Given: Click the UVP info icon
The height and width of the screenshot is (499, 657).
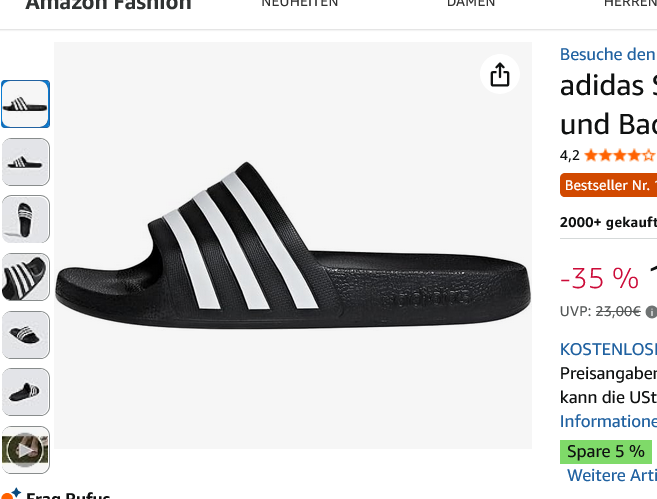Looking at the screenshot, I should click(x=651, y=311).
